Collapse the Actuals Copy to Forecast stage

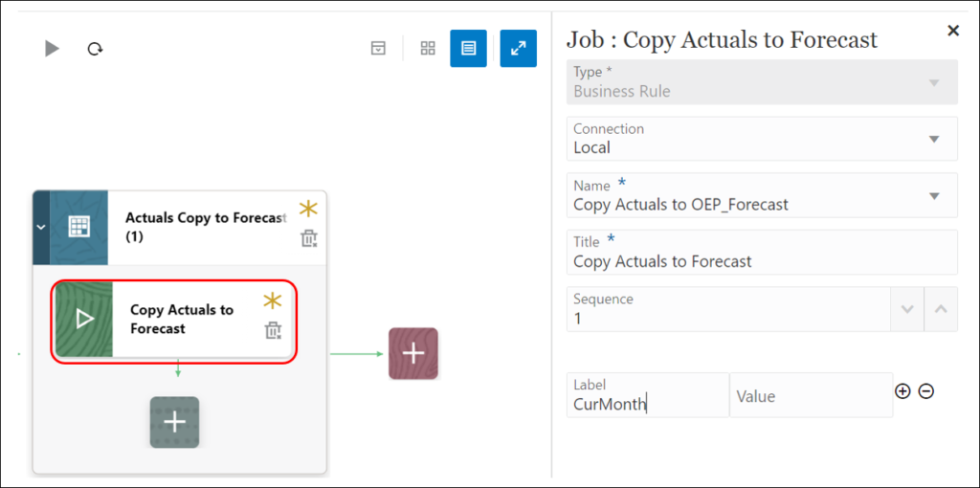(40, 227)
